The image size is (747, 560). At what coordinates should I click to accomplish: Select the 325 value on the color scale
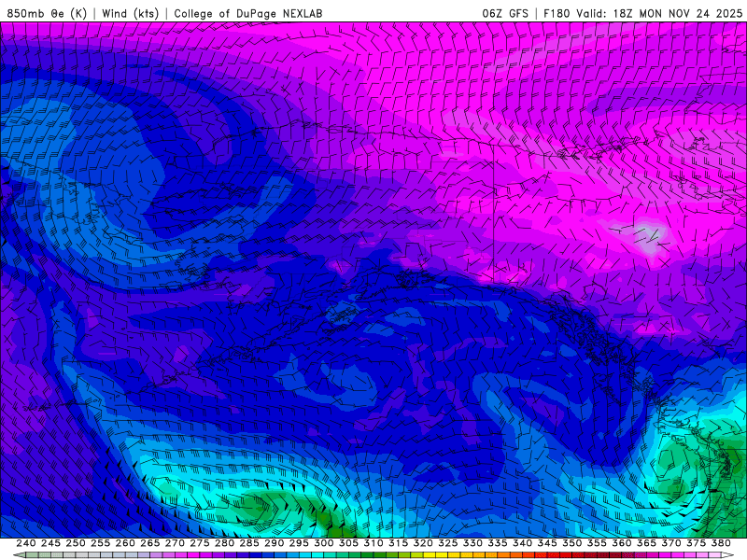tap(447, 543)
